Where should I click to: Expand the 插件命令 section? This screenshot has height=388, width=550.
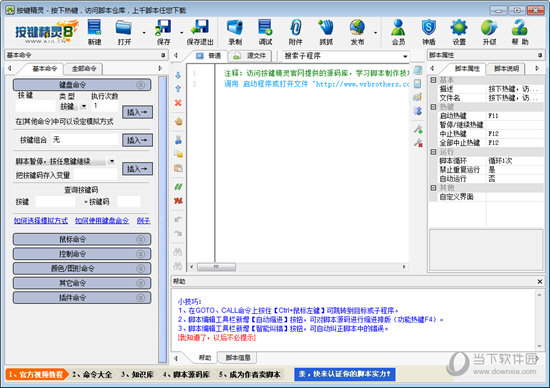click(82, 298)
